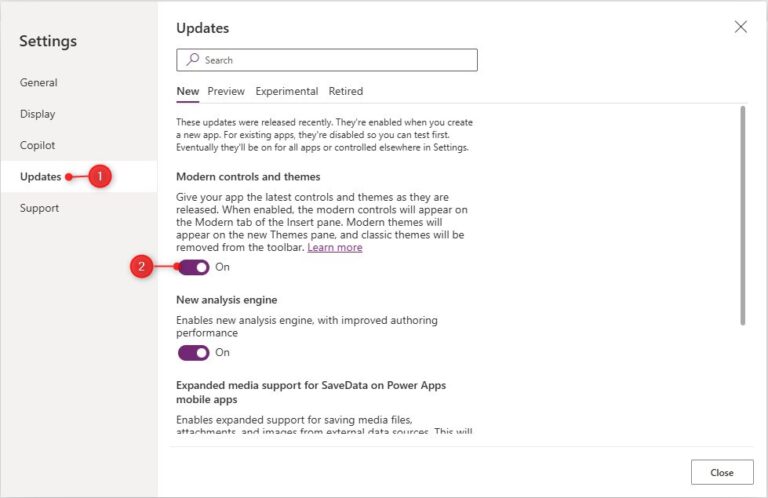Switch to the Preview tab
The width and height of the screenshot is (768, 498).
click(226, 91)
